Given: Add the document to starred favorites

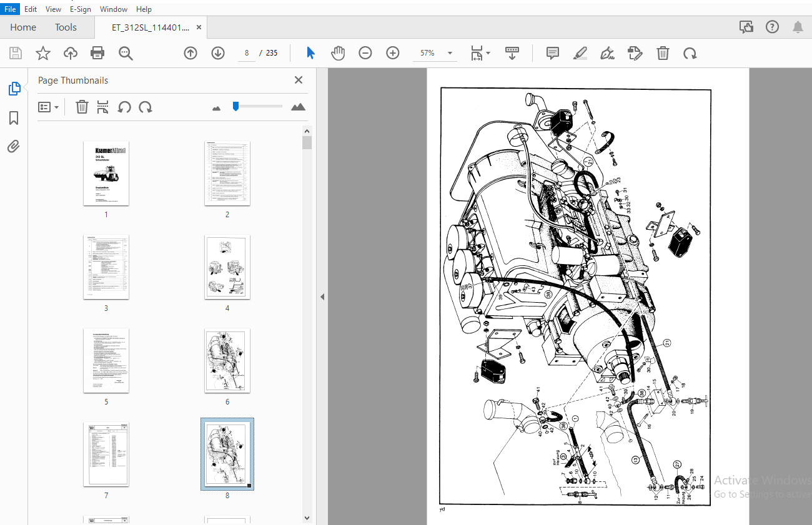Looking at the screenshot, I should [42, 53].
